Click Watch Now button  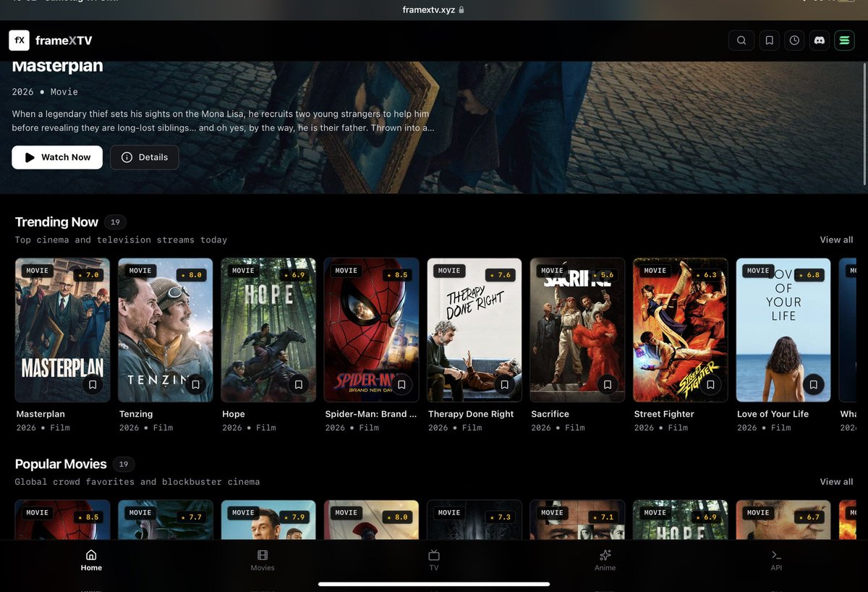tap(57, 157)
